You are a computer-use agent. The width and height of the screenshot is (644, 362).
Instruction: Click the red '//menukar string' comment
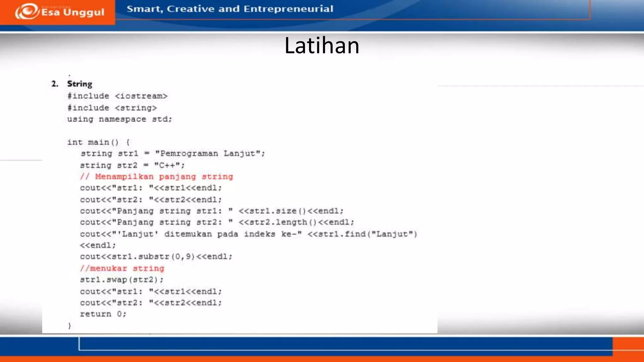coord(122,268)
